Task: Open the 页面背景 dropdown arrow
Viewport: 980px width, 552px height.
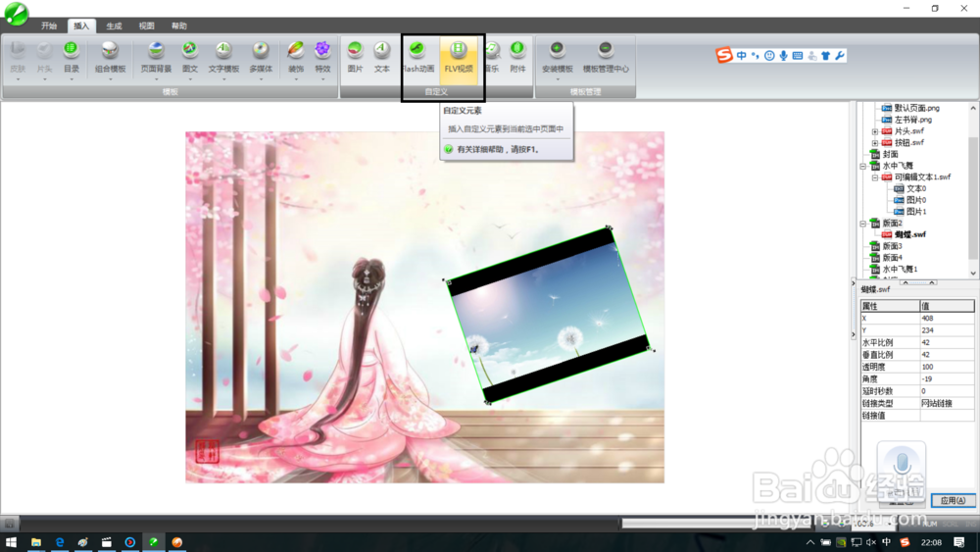Action: pyautogui.click(x=156, y=79)
